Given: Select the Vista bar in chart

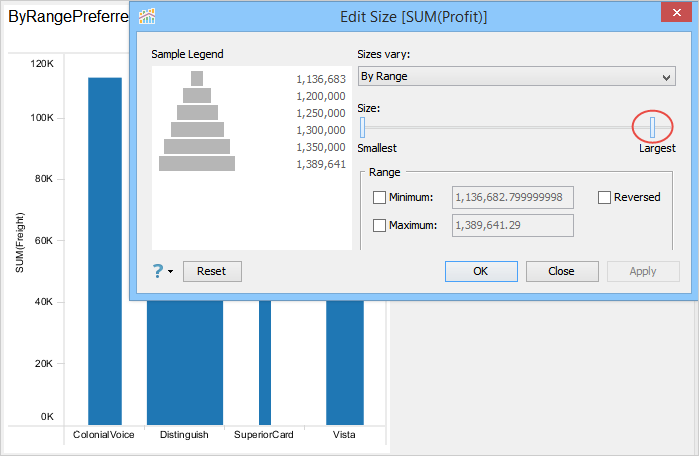Looking at the screenshot, I should pyautogui.click(x=345, y=363).
